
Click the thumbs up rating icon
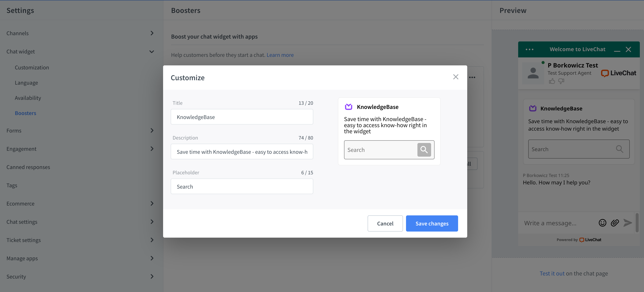pos(552,81)
